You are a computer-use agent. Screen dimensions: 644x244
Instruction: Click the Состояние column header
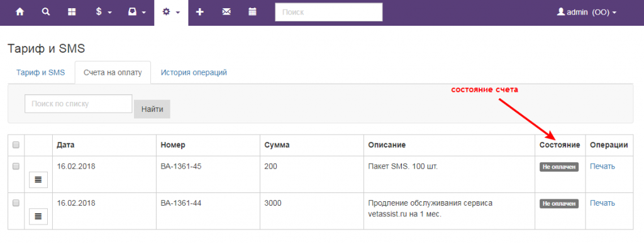pyautogui.click(x=560, y=145)
